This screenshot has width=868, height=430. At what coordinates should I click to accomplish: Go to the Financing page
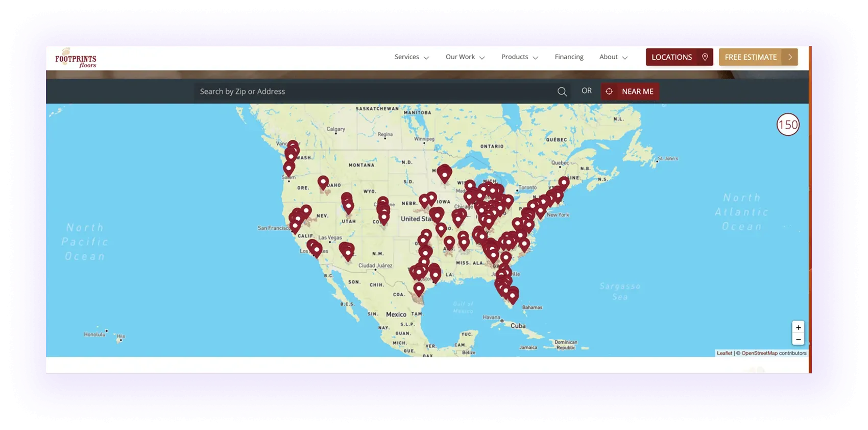[569, 57]
